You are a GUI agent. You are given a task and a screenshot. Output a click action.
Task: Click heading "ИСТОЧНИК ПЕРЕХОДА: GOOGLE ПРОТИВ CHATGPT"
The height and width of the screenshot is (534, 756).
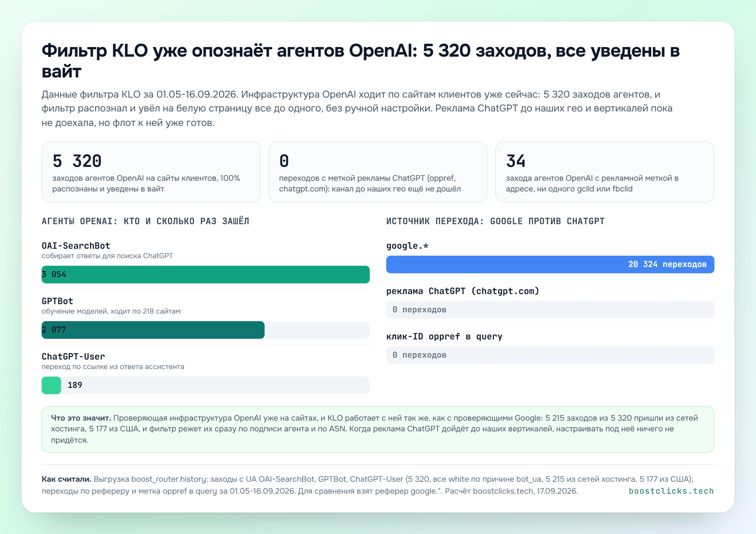[495, 221]
